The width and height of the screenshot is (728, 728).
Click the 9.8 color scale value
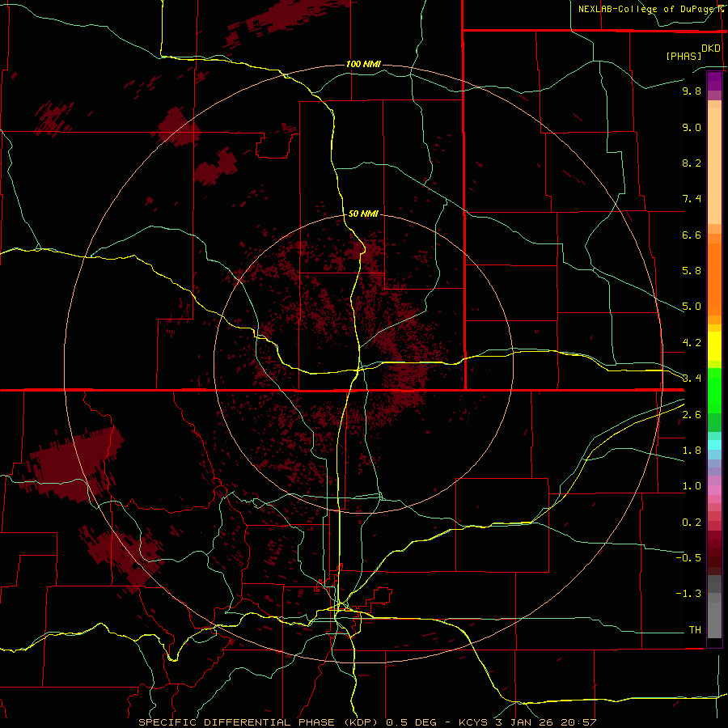point(692,91)
